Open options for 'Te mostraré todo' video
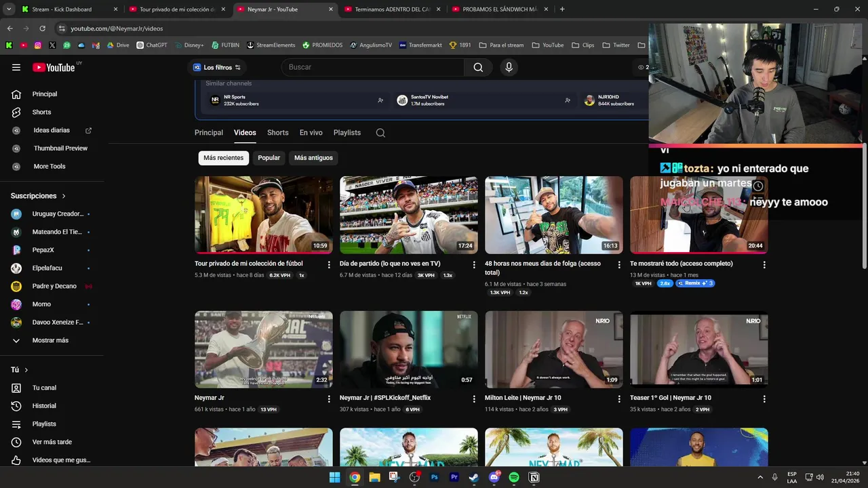This screenshot has width=868, height=488. click(764, 264)
